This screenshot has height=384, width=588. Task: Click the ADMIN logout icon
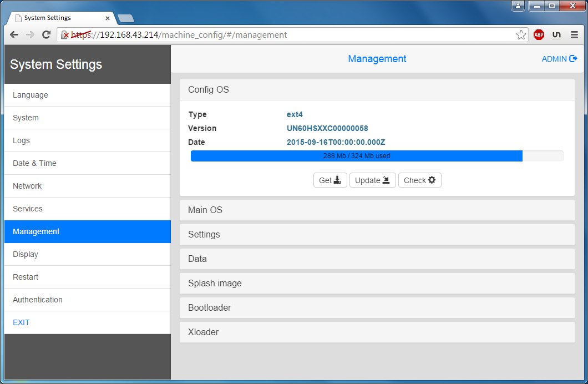pos(574,59)
